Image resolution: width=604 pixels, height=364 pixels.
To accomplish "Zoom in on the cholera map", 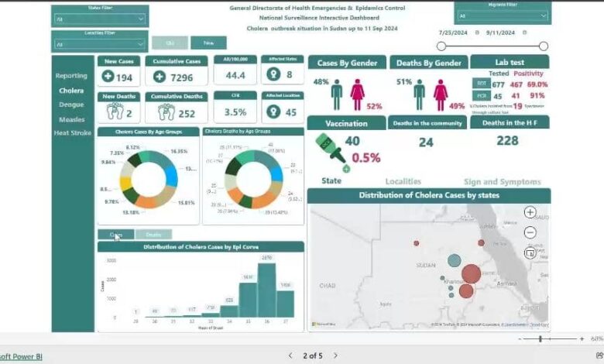I will pos(530,212).
